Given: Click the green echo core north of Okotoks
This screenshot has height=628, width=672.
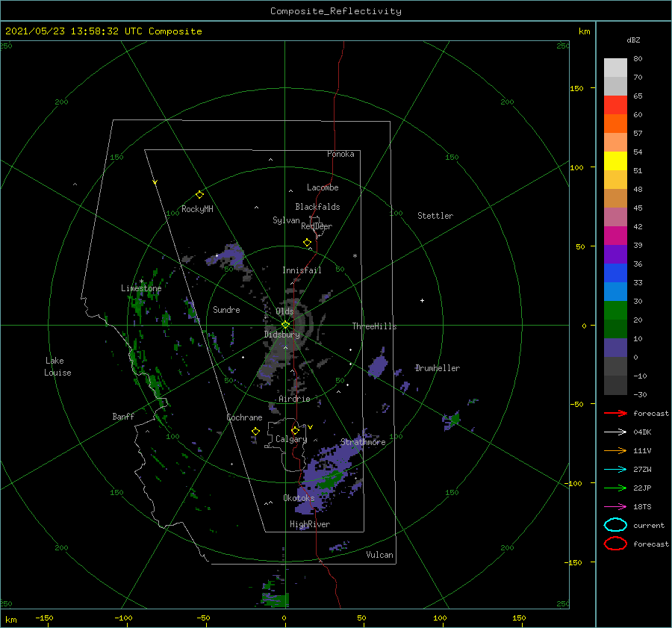Looking at the screenshot, I should pos(332,481).
